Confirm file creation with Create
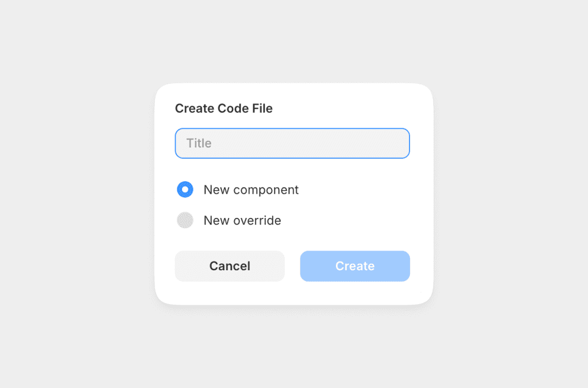588x388 pixels. point(354,266)
